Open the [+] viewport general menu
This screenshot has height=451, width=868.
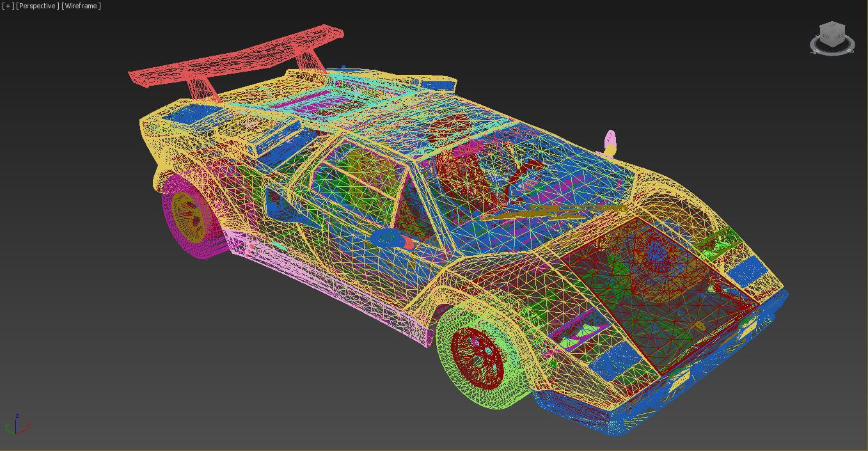pyautogui.click(x=8, y=6)
